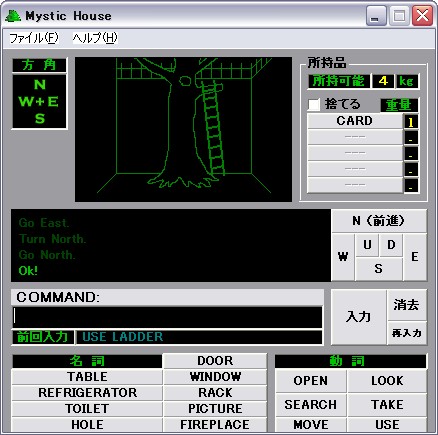
Task: Click the "Go East." log line
Action: point(44,223)
